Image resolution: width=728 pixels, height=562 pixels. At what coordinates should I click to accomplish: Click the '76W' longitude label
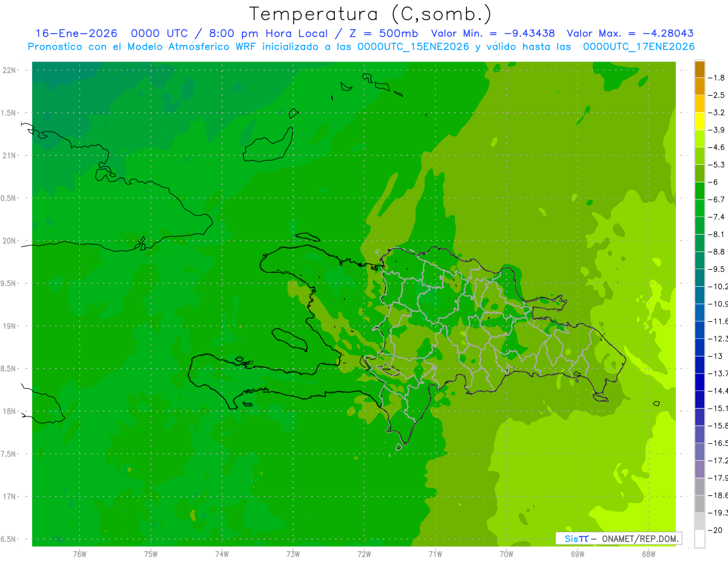(79, 554)
